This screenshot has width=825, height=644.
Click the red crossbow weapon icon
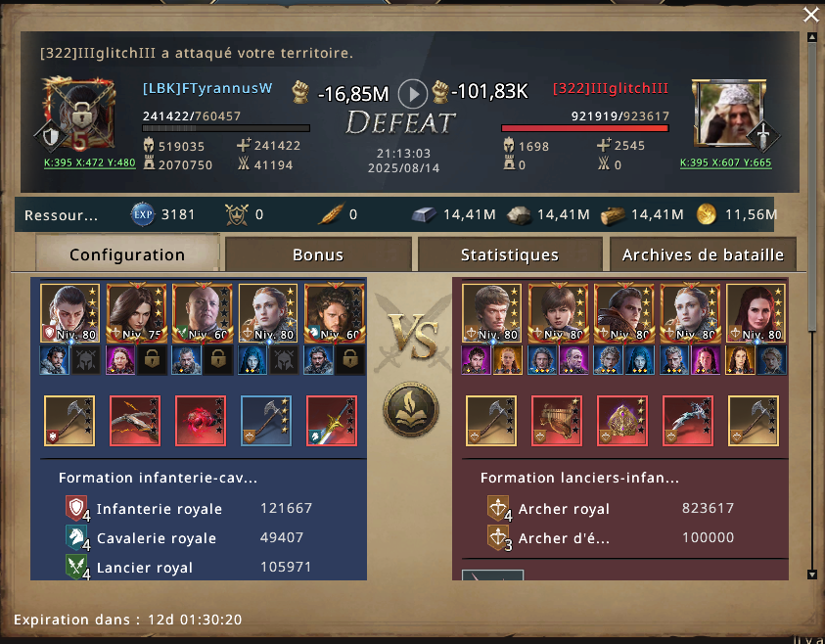coord(135,421)
